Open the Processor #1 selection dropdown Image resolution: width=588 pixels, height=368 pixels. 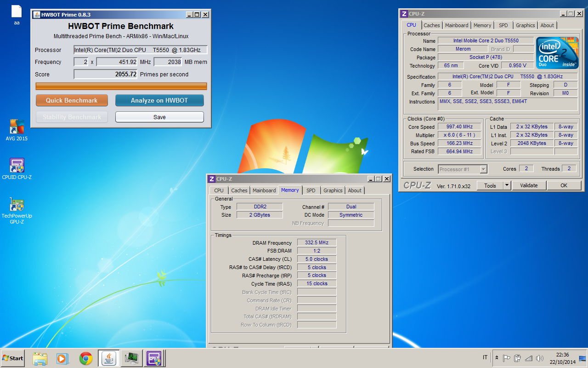463,169
